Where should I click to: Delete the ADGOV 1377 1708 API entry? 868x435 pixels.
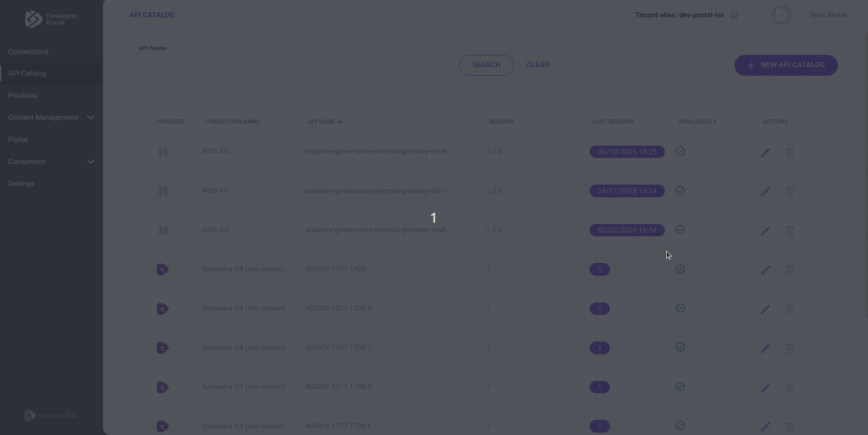(x=790, y=270)
